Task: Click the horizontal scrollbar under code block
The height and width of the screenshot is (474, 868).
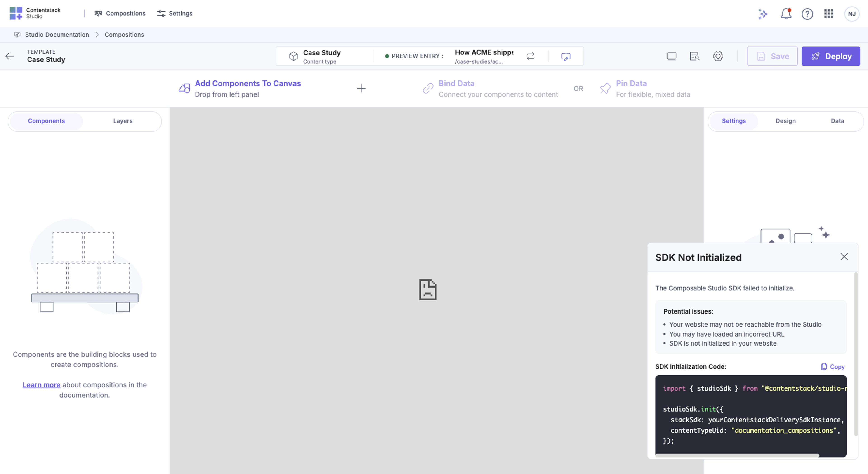Action: [737, 455]
